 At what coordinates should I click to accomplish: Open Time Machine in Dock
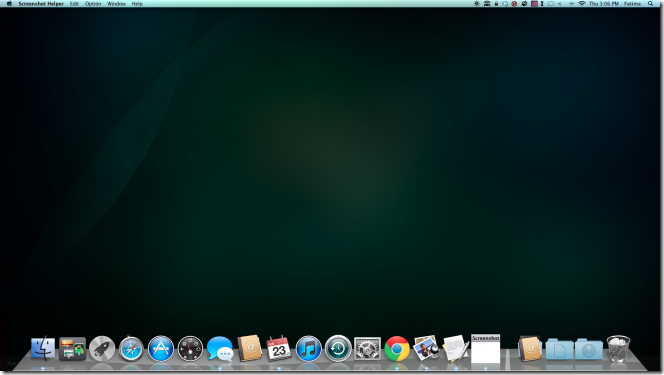point(338,349)
